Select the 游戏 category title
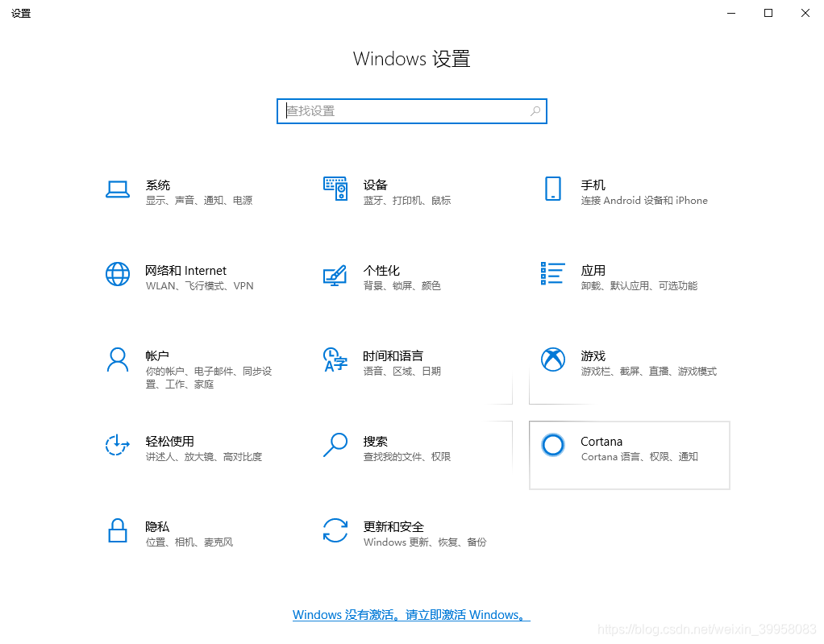Image resolution: width=824 pixels, height=644 pixels. click(593, 355)
